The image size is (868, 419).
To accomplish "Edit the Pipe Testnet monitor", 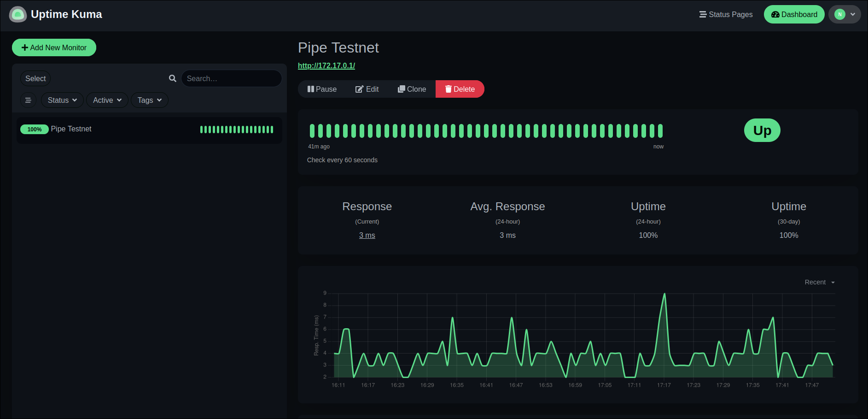I will (x=367, y=89).
